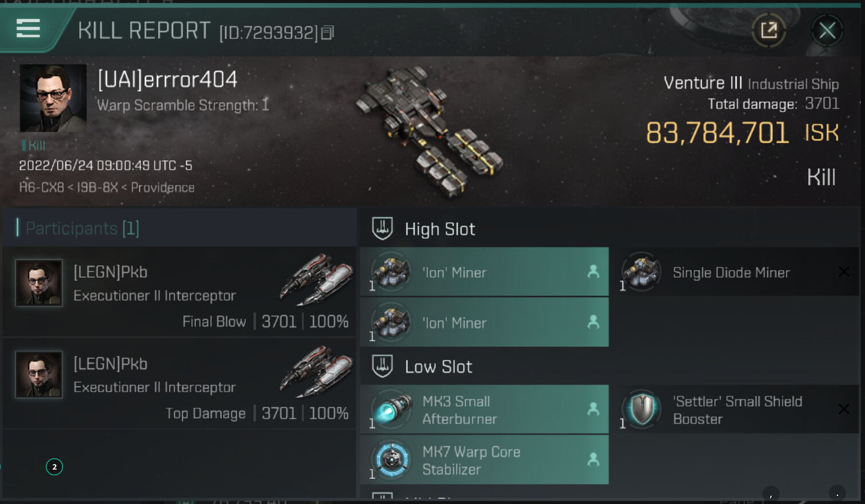Click the High Slot section icon
865x504 pixels.
pyautogui.click(x=382, y=229)
